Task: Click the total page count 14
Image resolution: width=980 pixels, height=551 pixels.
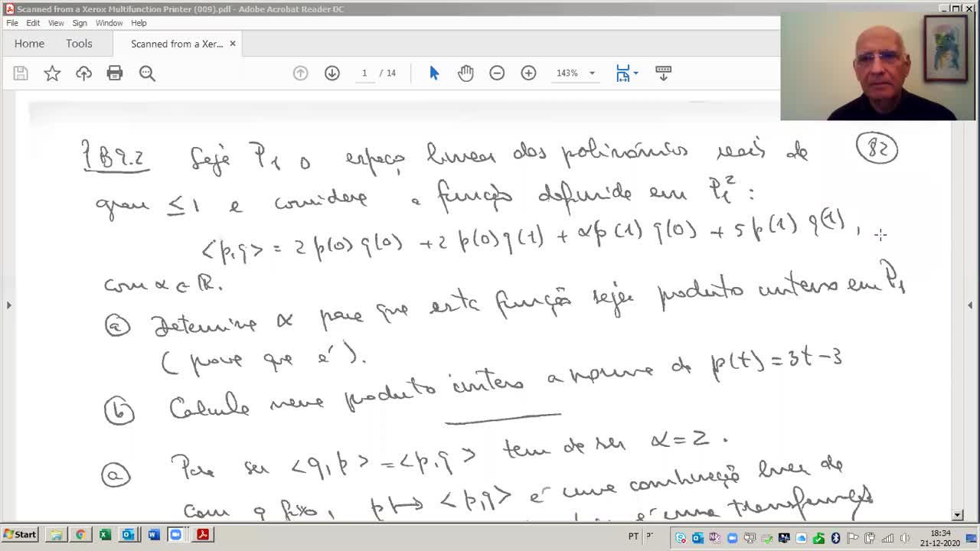Action: click(x=391, y=73)
